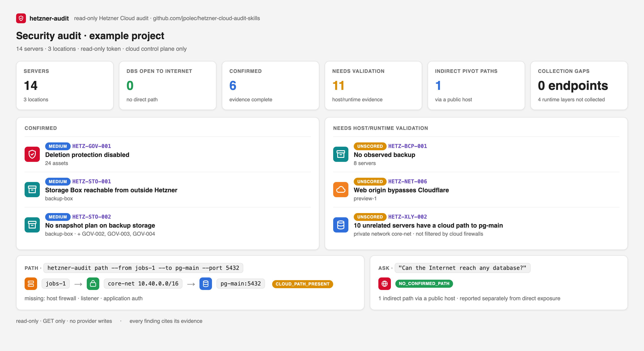This screenshot has height=351, width=644.
Task: Click 'Web origin bypasses Cloudflare' title
Action: click(401, 190)
